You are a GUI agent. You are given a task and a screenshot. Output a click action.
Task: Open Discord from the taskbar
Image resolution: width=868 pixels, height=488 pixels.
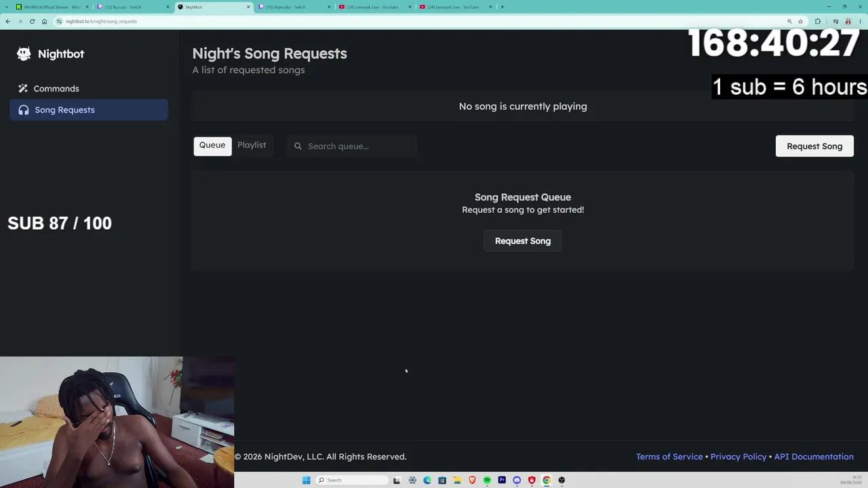tap(517, 480)
